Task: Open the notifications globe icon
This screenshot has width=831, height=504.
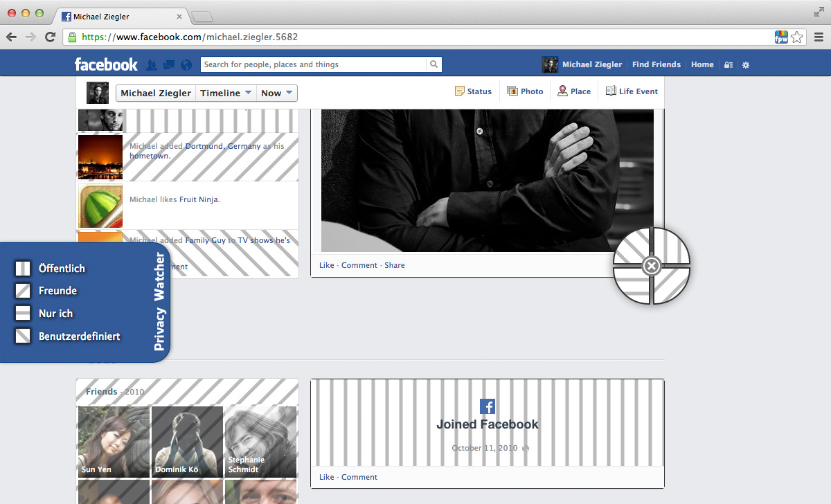Action: coord(186,65)
